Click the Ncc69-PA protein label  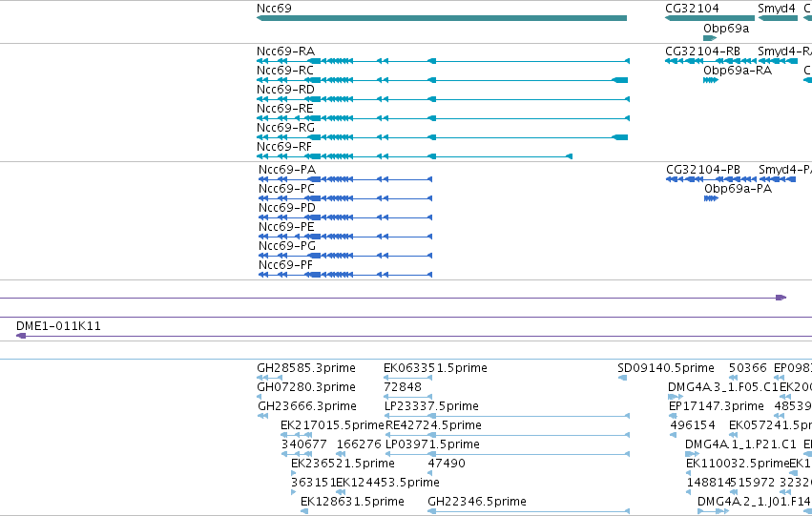(287, 170)
